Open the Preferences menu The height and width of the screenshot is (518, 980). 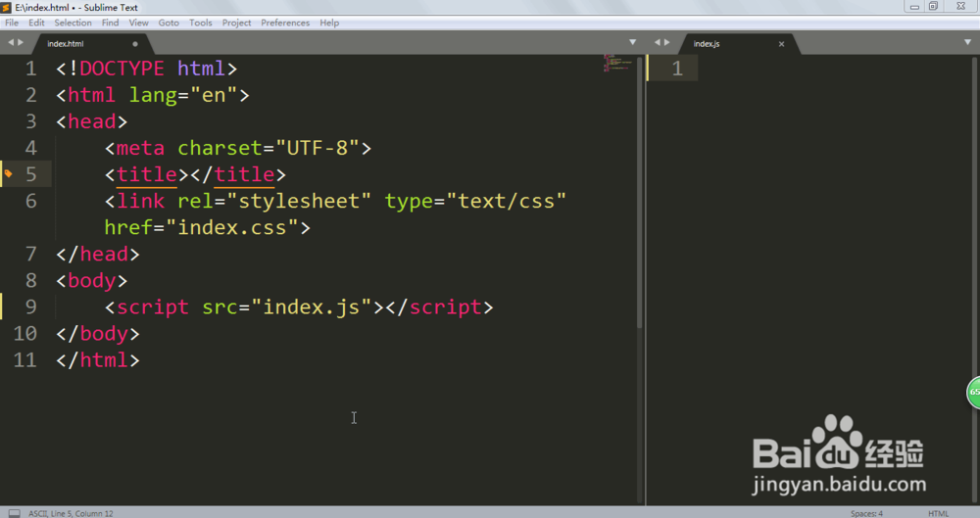coord(285,23)
